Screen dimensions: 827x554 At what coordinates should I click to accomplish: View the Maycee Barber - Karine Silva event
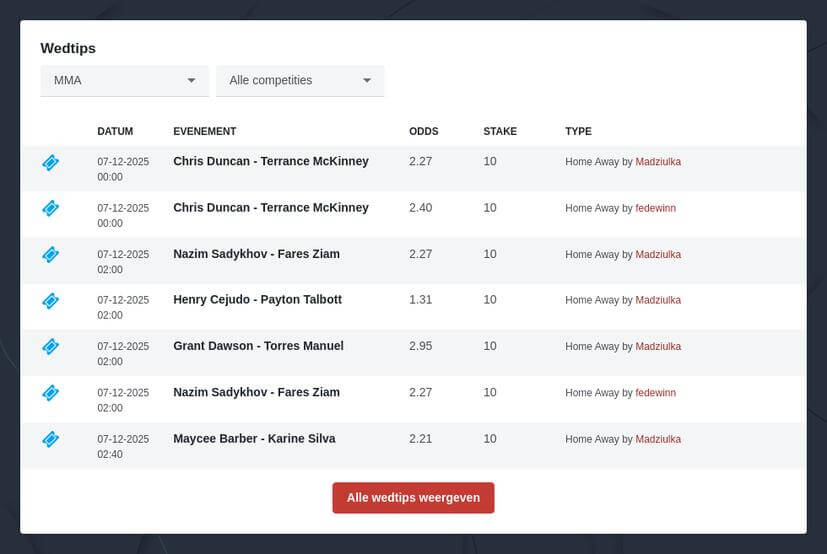pos(254,438)
